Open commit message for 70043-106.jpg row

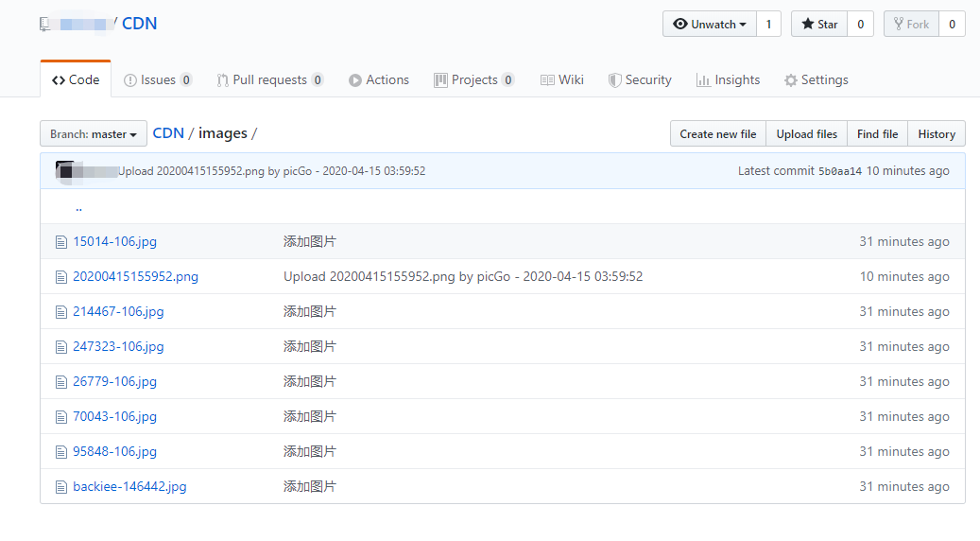tap(310, 416)
